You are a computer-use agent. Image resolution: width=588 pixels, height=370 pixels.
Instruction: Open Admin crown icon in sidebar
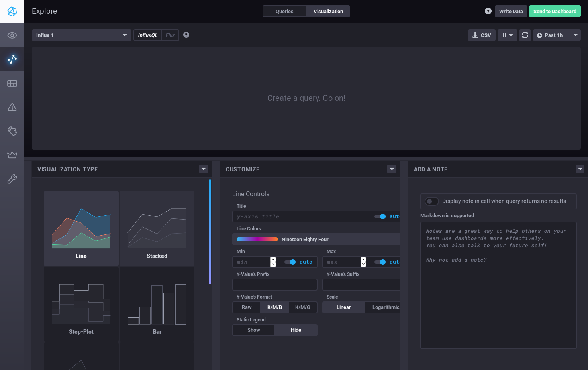(x=12, y=155)
